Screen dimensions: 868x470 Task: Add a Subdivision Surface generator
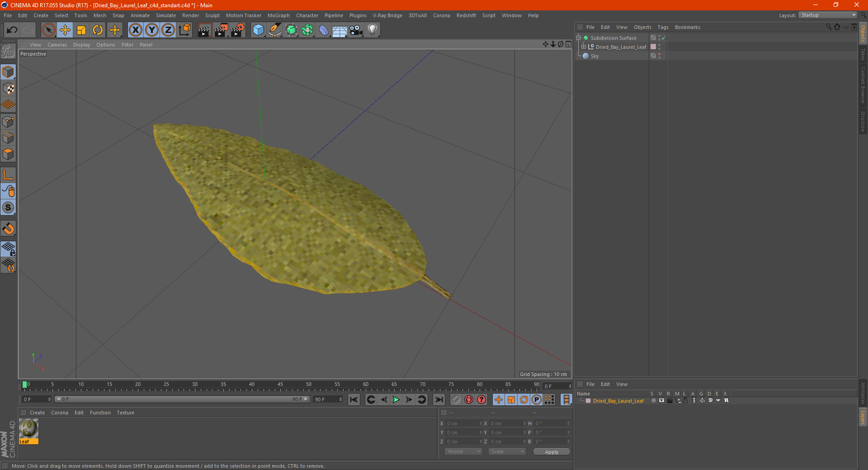291,30
